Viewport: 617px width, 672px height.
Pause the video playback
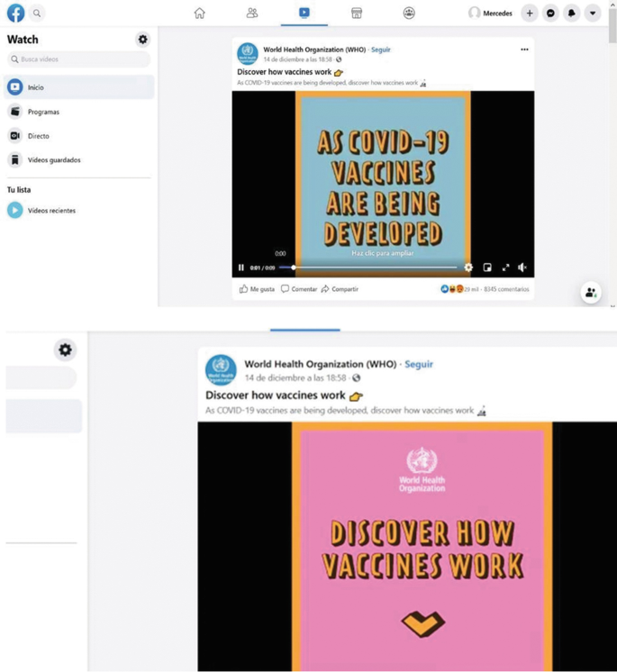pyautogui.click(x=241, y=268)
